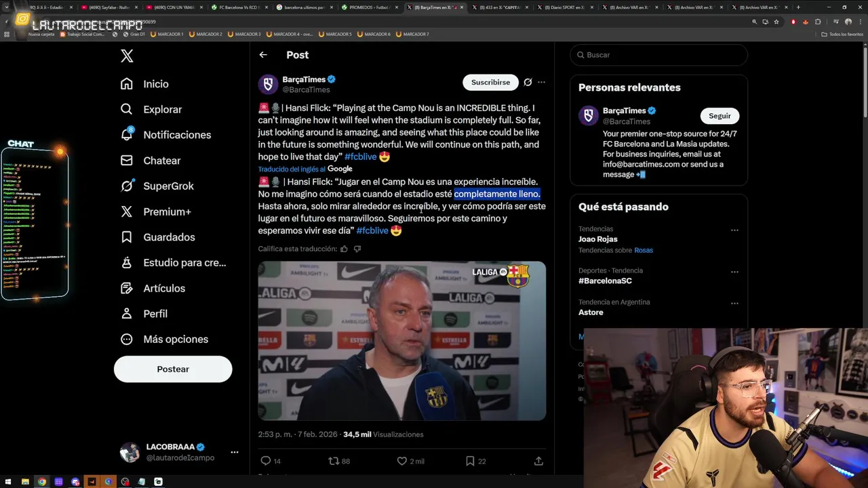Click Traducido del inglés al link
This screenshot has height=488, width=868.
point(292,169)
